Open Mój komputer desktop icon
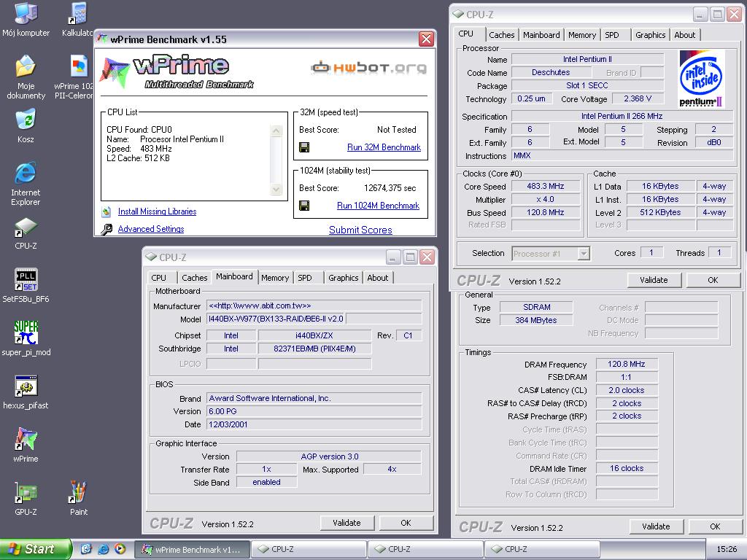This screenshot has height=560, width=747. (x=26, y=20)
